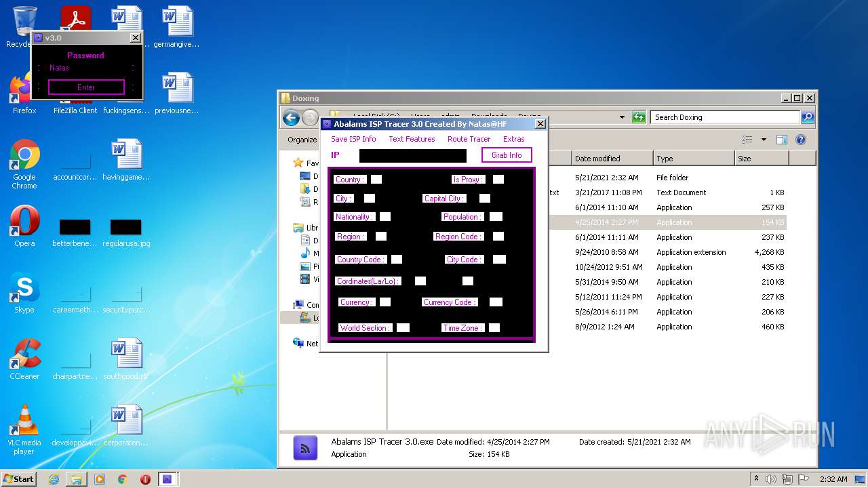Maximize the Doxing explorer window
This screenshot has width=868, height=488.
(797, 98)
